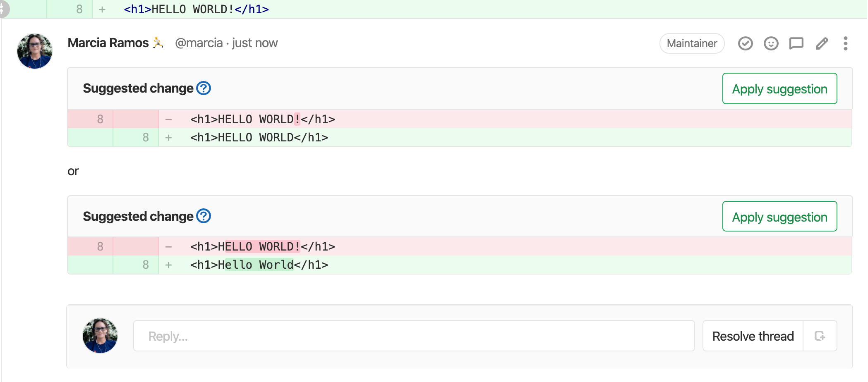The width and height of the screenshot is (868, 382).
Task: Click the @marcia username link
Action: 199,43
